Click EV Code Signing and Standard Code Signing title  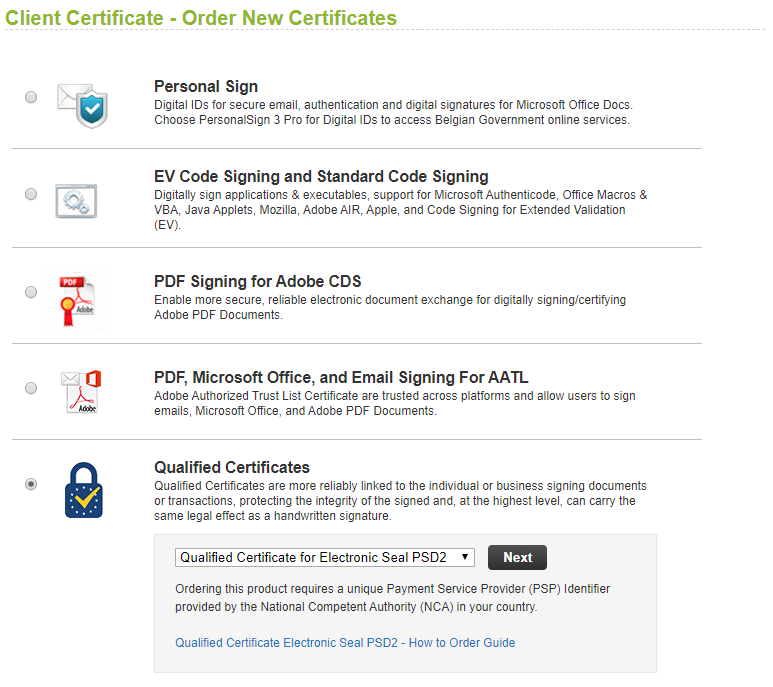[321, 177]
